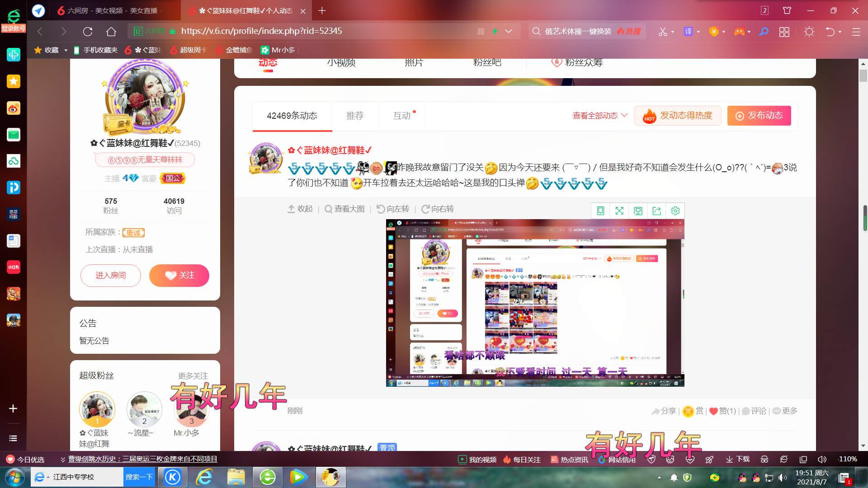Toggle the brightness sun icon
The image size is (868, 488).
pos(809,32)
